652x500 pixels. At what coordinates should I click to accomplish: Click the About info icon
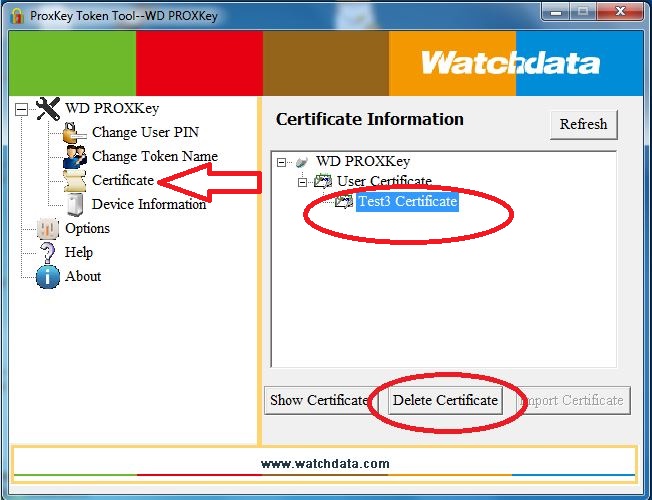tap(47, 277)
